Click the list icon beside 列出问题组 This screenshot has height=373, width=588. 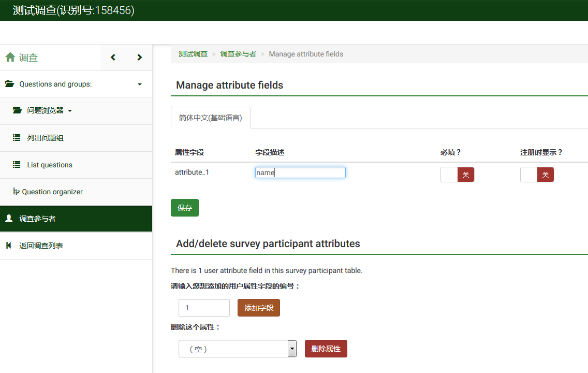click(17, 138)
